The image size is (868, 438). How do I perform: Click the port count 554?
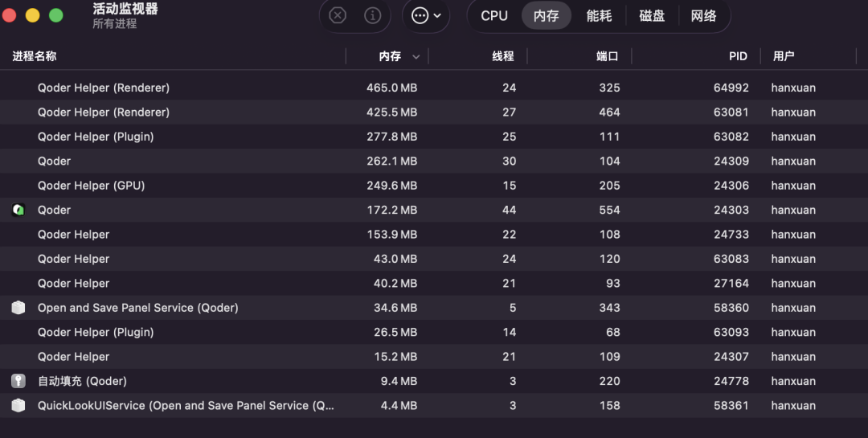[x=609, y=210]
